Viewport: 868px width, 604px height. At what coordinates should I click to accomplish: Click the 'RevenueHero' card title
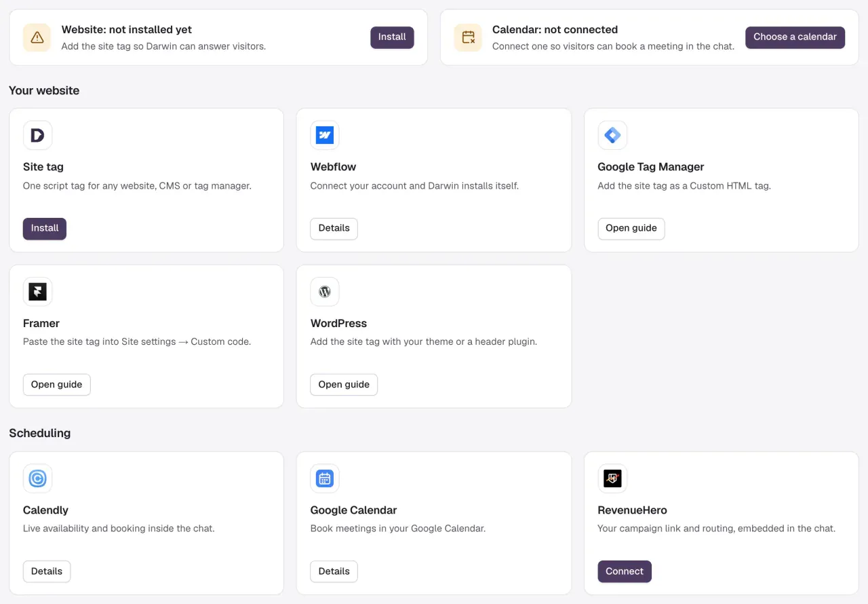pyautogui.click(x=633, y=510)
